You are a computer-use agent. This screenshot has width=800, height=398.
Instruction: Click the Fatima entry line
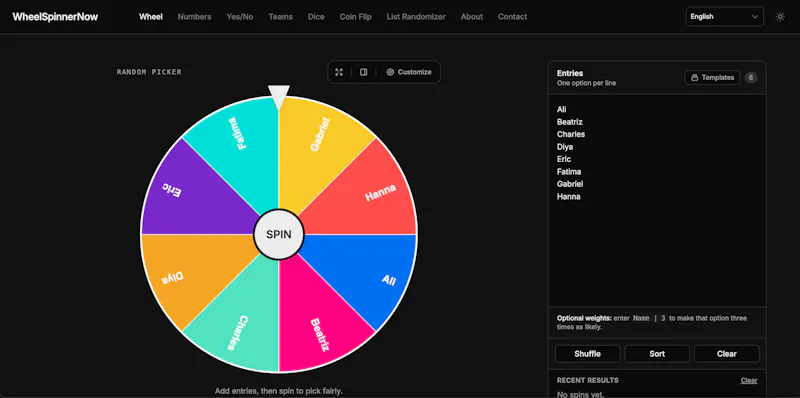tap(569, 171)
